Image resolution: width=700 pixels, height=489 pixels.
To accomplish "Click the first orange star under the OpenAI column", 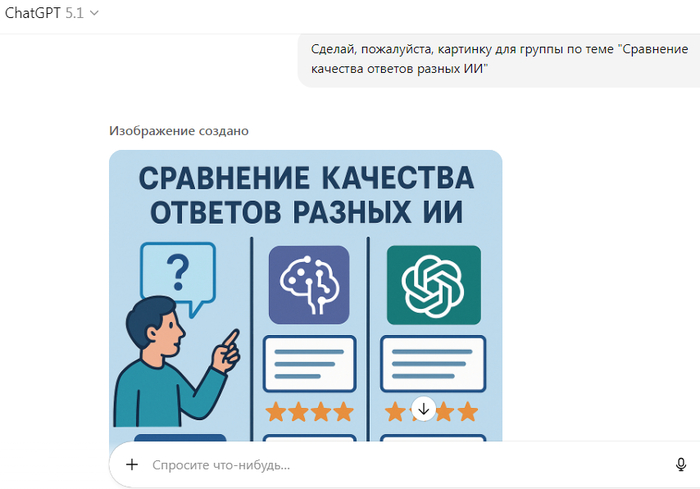I will [395, 411].
